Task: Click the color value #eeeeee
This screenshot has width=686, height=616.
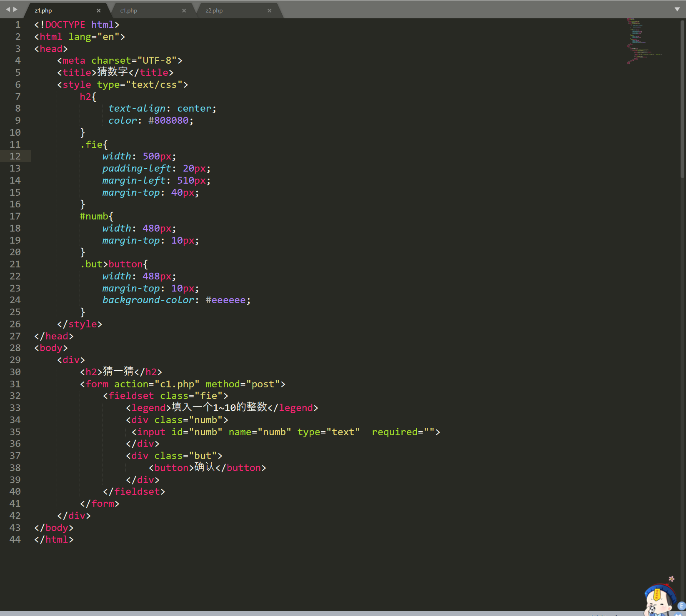Action: pyautogui.click(x=226, y=300)
